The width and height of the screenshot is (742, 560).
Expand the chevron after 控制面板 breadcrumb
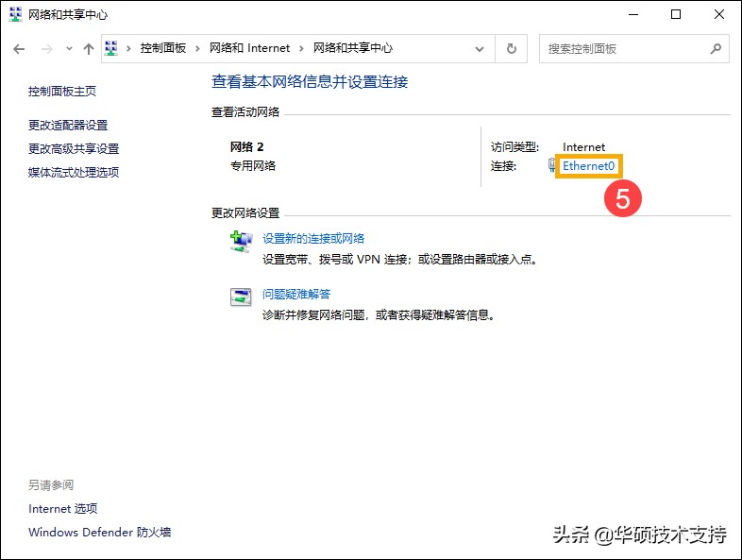click(x=197, y=48)
